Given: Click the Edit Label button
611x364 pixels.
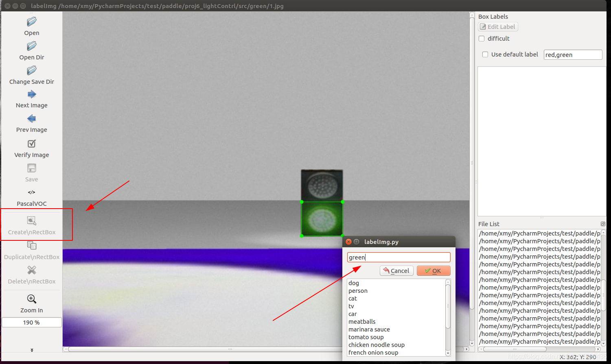Looking at the screenshot, I should [x=498, y=27].
